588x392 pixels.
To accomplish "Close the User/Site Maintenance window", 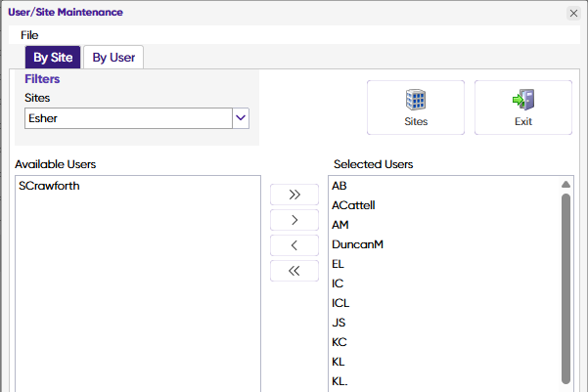I will (573, 13).
